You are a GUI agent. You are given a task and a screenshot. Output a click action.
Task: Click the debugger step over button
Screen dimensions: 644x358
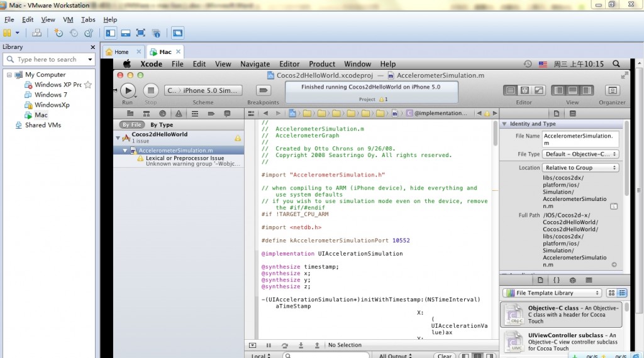click(285, 345)
